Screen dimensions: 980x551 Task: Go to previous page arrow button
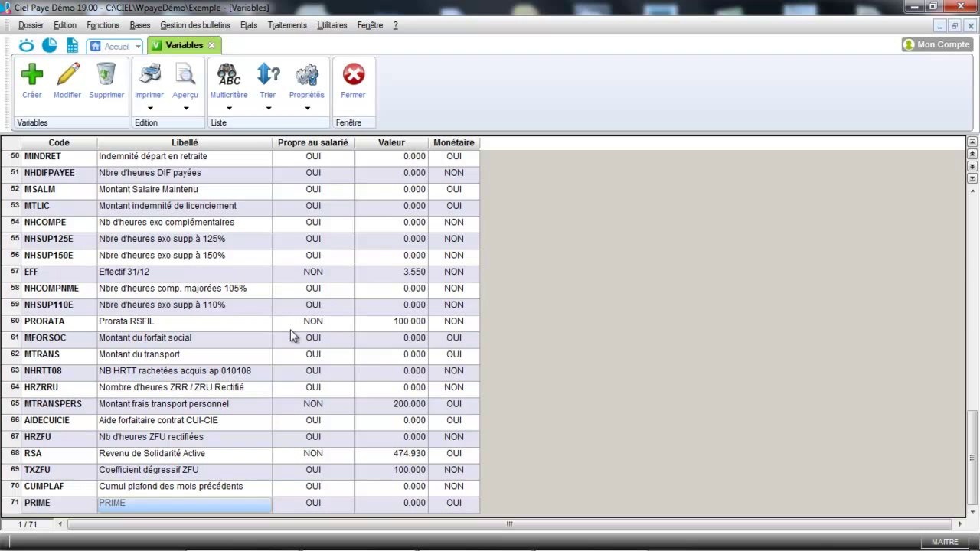[972, 154]
